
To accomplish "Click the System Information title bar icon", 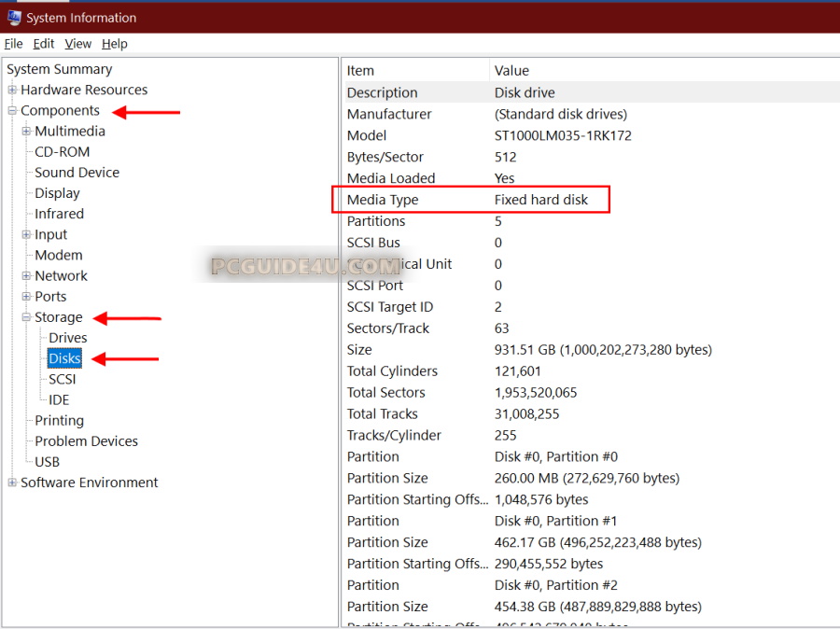I will pos(14,18).
